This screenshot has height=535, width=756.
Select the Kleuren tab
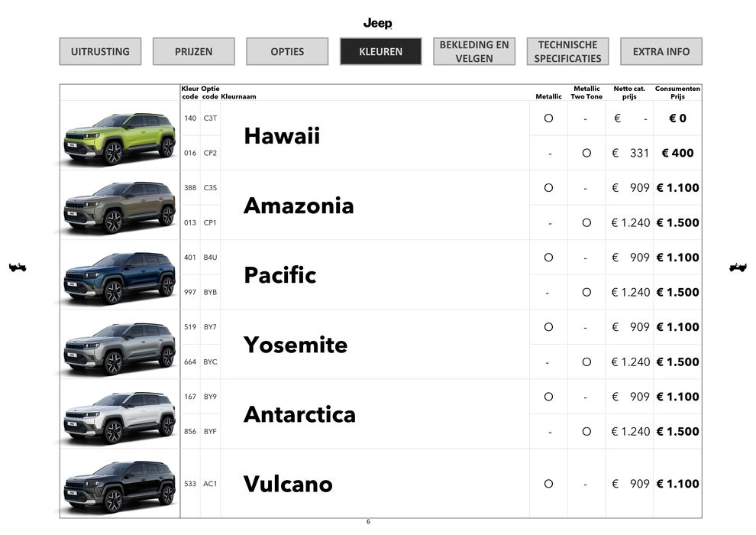[380, 51]
